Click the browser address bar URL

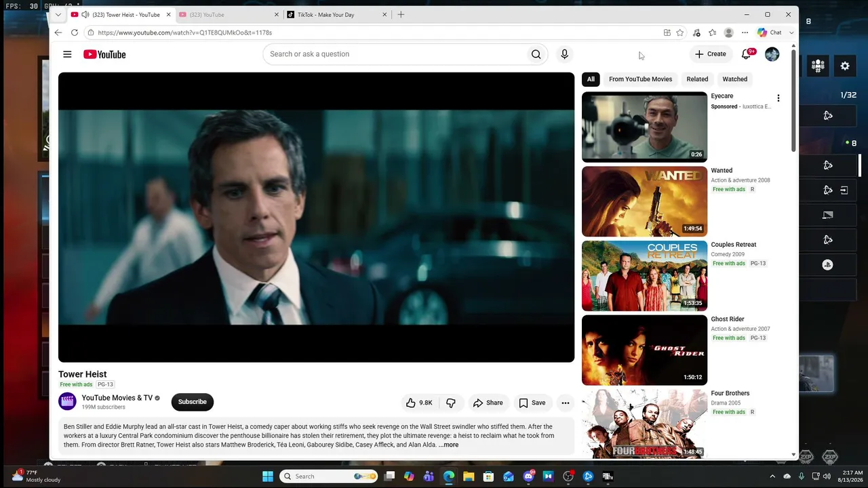coord(184,33)
